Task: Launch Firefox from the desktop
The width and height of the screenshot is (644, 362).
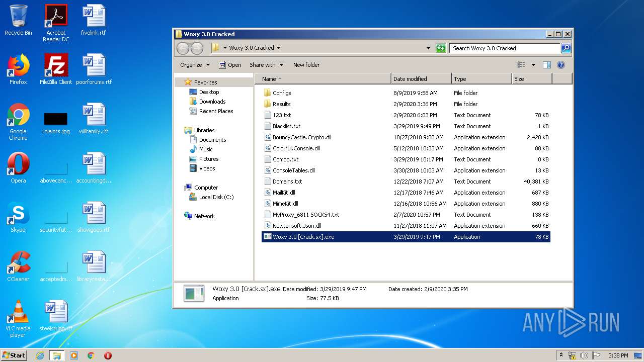Action: [x=18, y=69]
